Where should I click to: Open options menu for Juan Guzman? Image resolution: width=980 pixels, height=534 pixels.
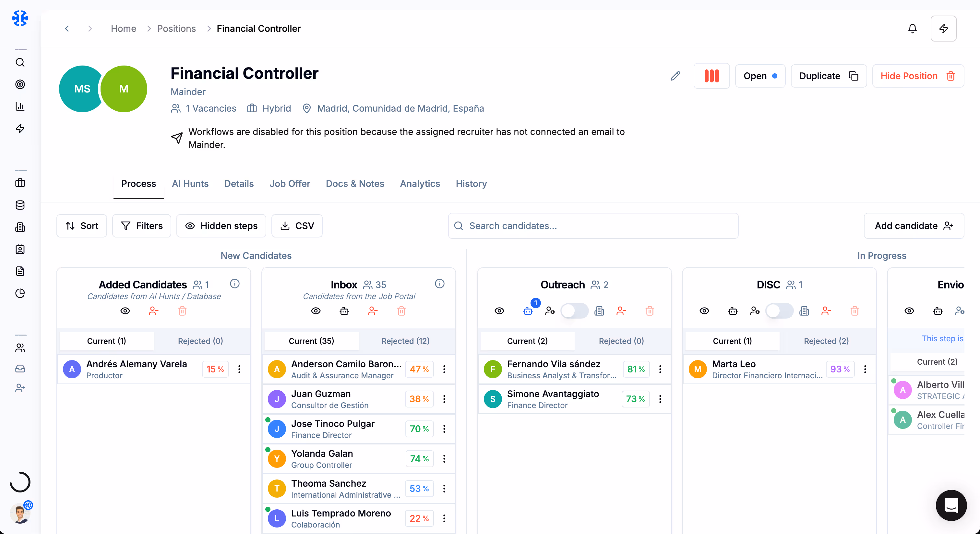click(444, 399)
